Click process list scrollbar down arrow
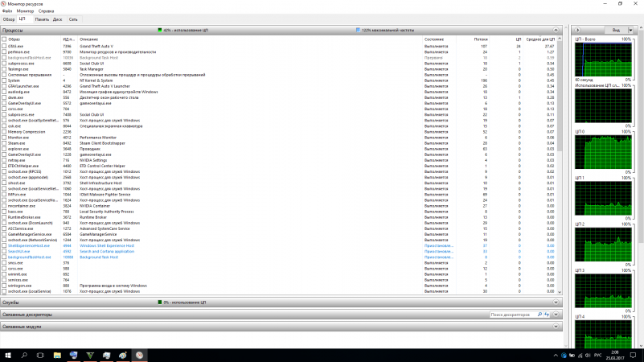 coord(560,292)
